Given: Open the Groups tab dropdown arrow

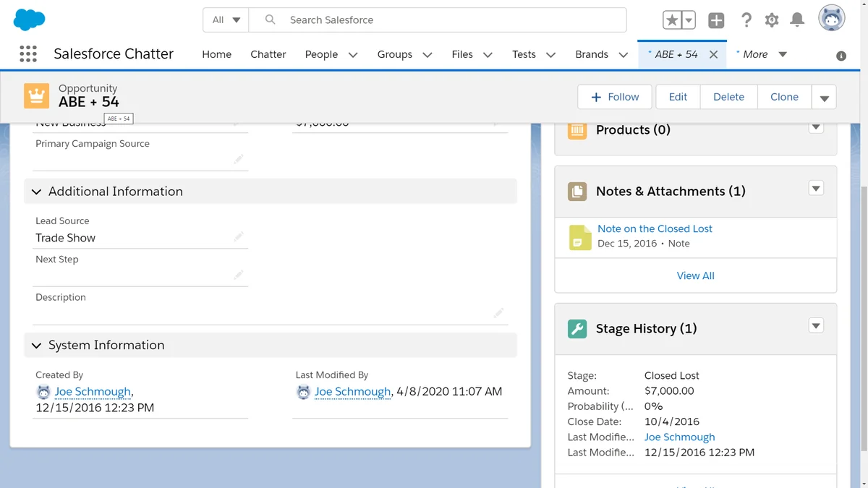Looking at the screenshot, I should click(x=427, y=55).
